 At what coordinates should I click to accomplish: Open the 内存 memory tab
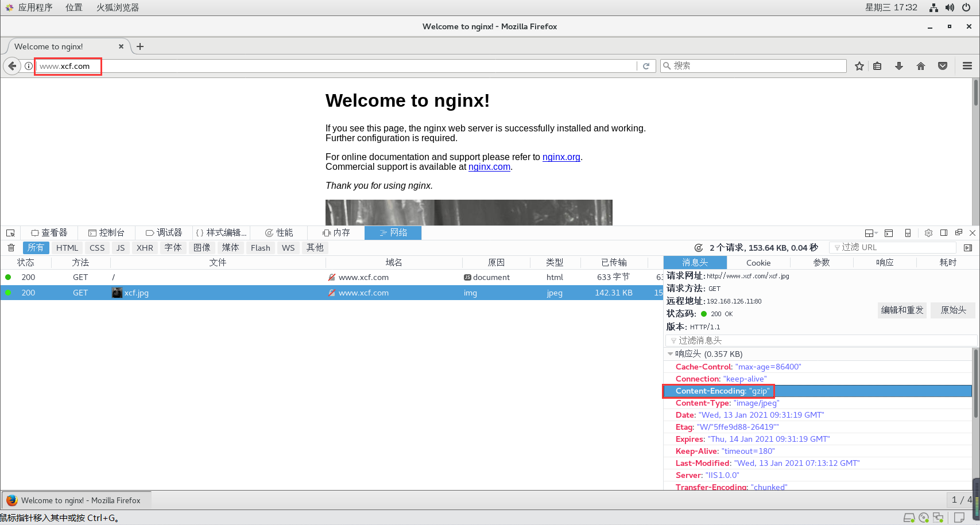point(336,233)
